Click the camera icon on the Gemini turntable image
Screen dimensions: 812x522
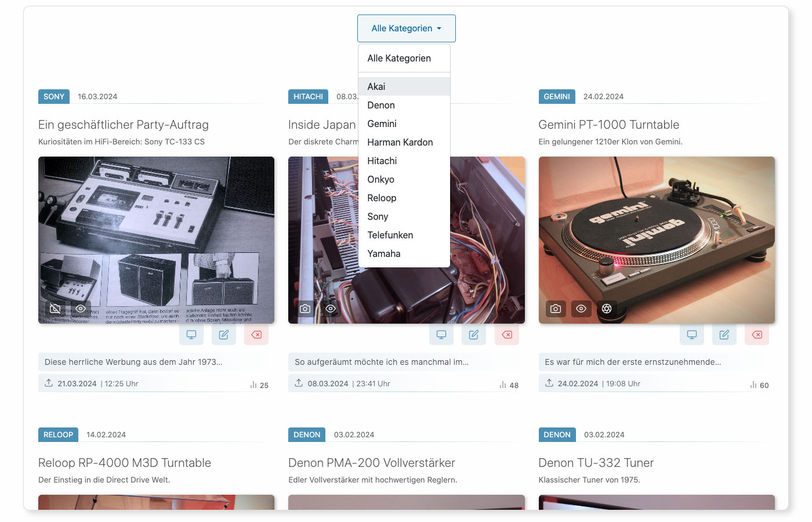[556, 309]
